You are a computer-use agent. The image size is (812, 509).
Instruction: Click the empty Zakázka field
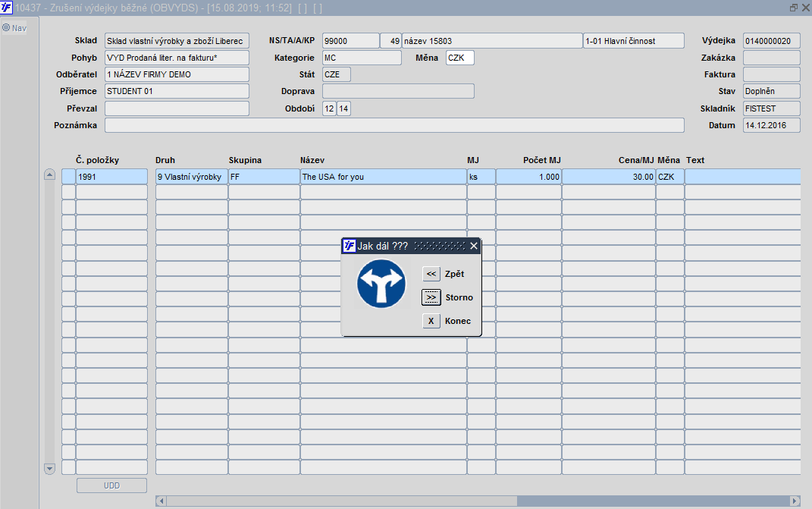tap(772, 58)
